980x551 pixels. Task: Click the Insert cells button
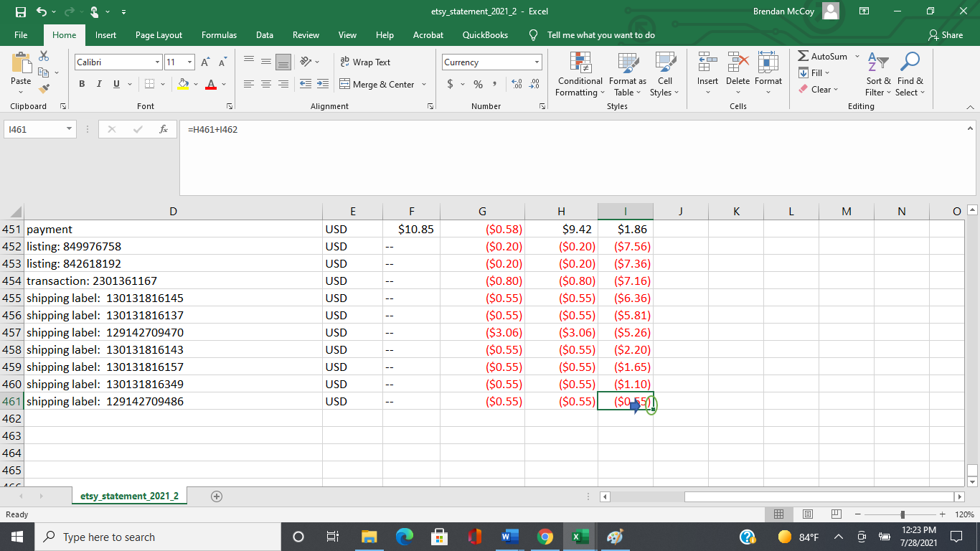[x=707, y=74]
